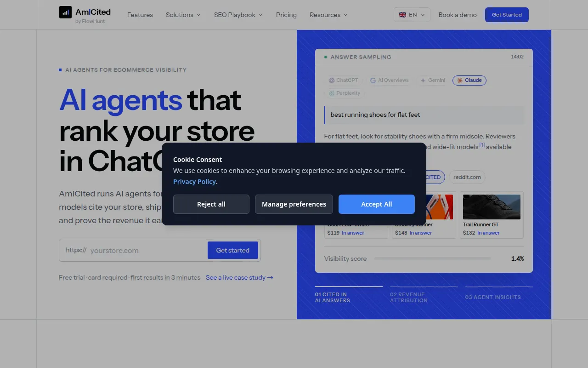Select the AI Overviews Google chip

[390, 80]
